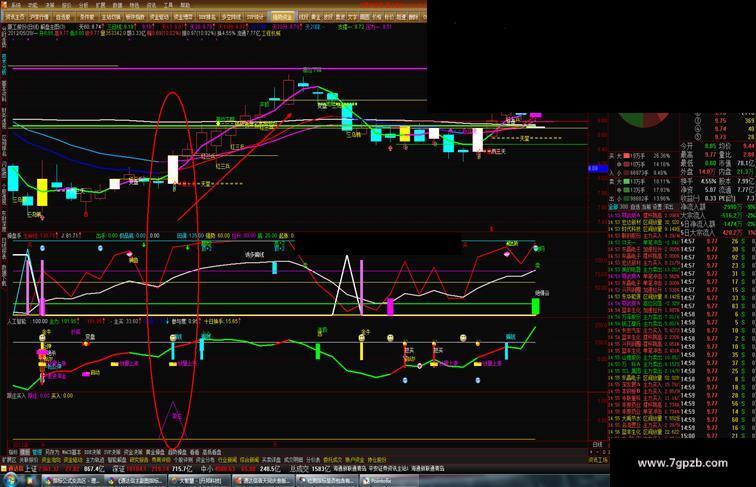Click the small 文字 toolbar button
This screenshot has width=756, height=487.
coord(353,17)
